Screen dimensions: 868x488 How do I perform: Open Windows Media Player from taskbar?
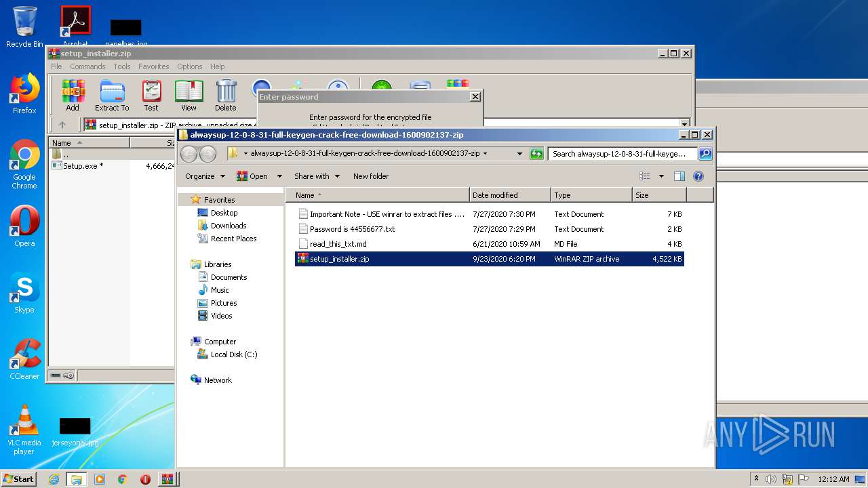[100, 479]
